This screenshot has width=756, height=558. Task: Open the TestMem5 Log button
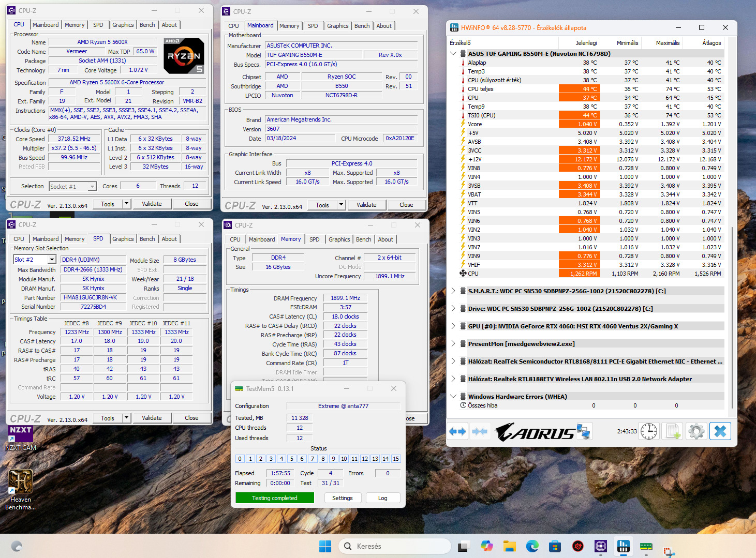coord(383,498)
